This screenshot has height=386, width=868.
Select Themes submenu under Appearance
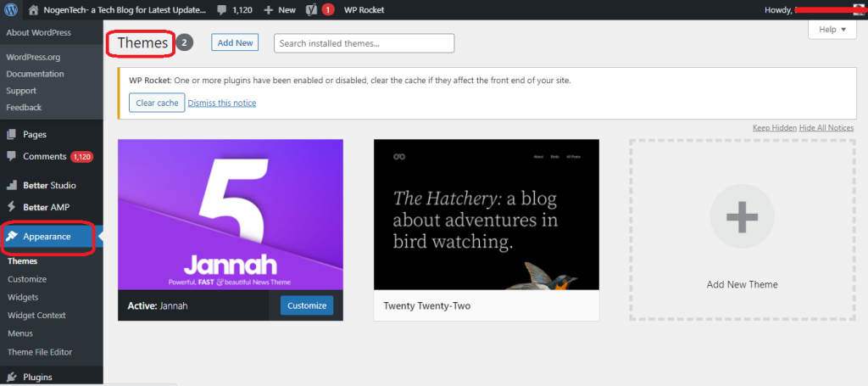click(x=23, y=260)
